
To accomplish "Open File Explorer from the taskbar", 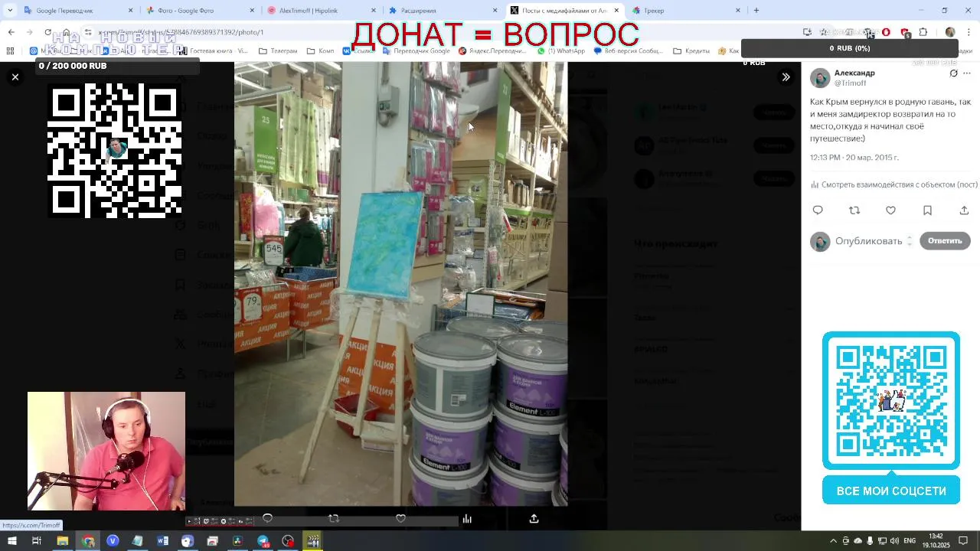I will pyautogui.click(x=63, y=541).
